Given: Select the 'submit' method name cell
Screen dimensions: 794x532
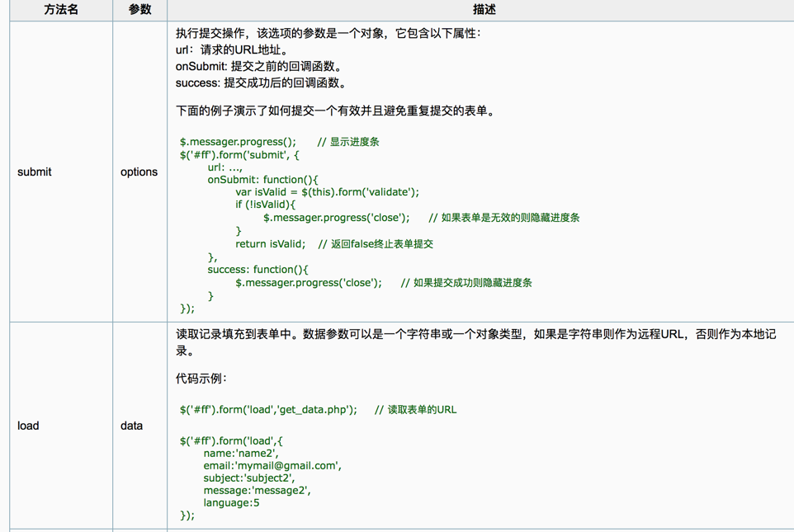Looking at the screenshot, I should pos(61,172).
